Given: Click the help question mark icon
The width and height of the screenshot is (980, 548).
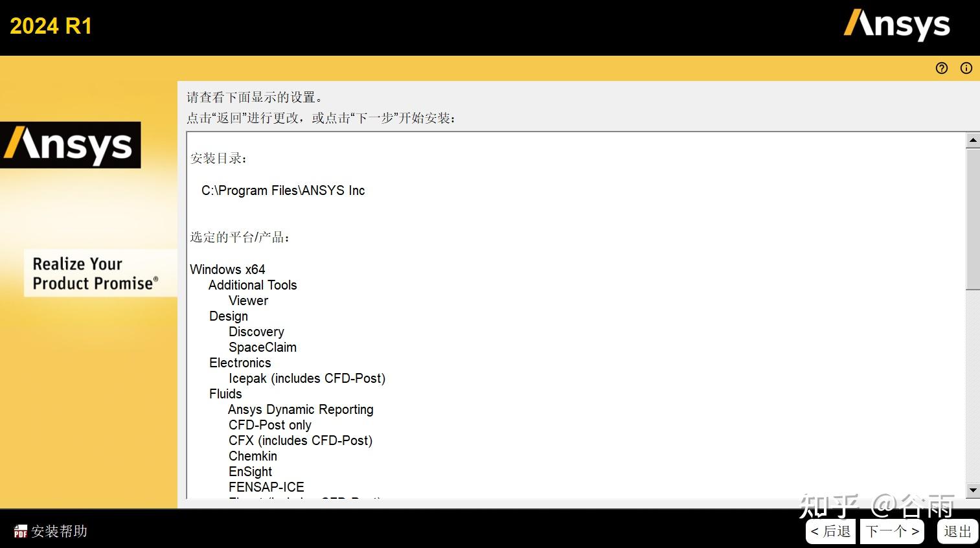Looking at the screenshot, I should (x=941, y=68).
